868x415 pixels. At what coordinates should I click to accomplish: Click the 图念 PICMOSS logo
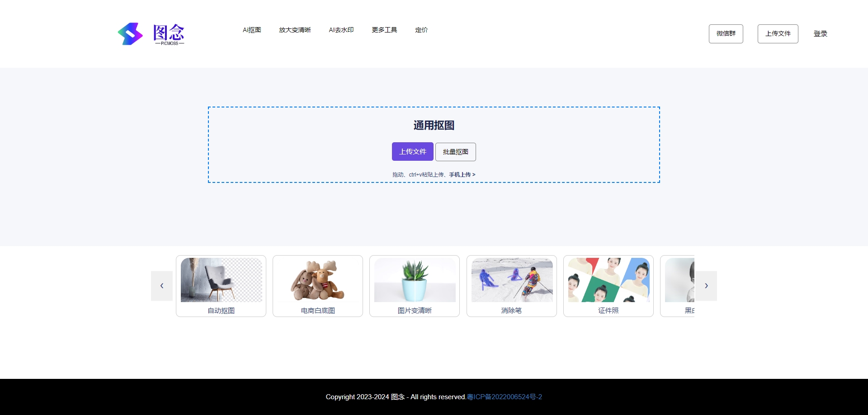tap(151, 34)
